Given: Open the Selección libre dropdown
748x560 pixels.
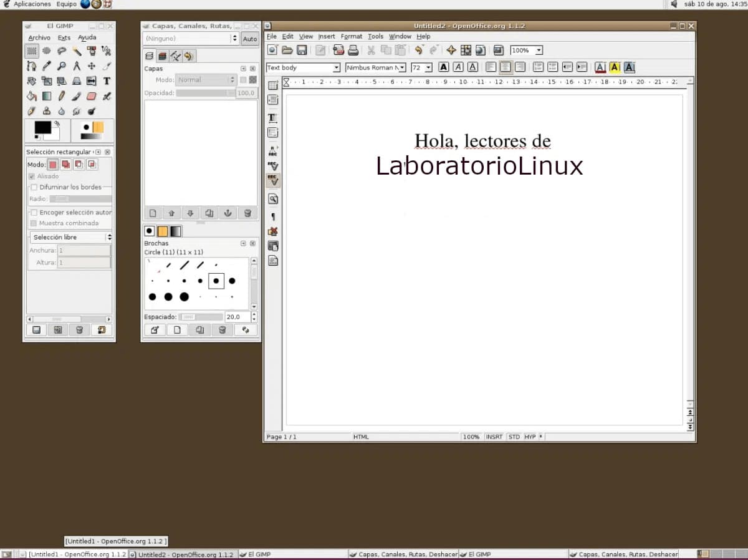Looking at the screenshot, I should [x=109, y=238].
